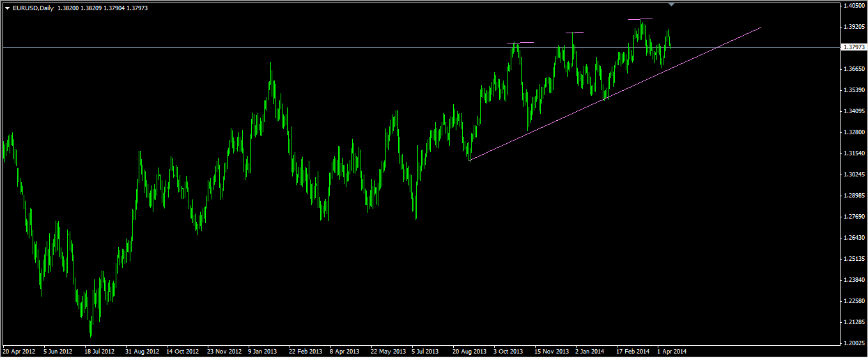Screen dimensions: 868x358
Task: Click the 1.34095 price scale label
Action: pos(854,111)
